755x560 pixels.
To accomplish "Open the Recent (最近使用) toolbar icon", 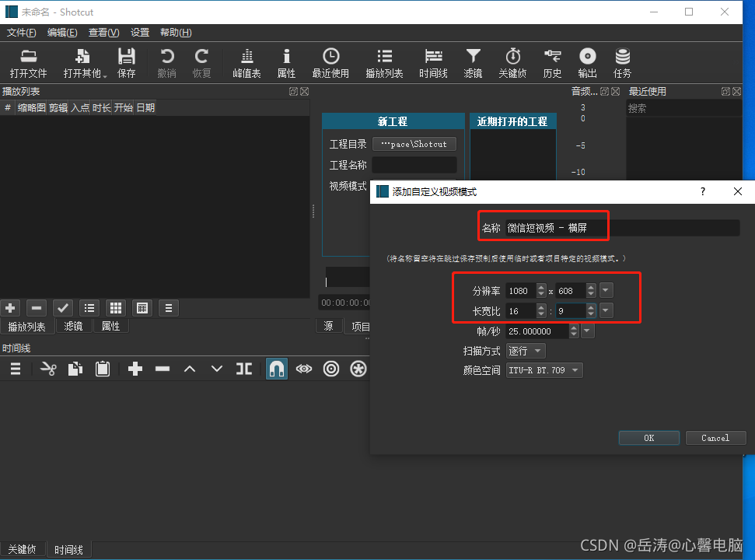I will (330, 63).
